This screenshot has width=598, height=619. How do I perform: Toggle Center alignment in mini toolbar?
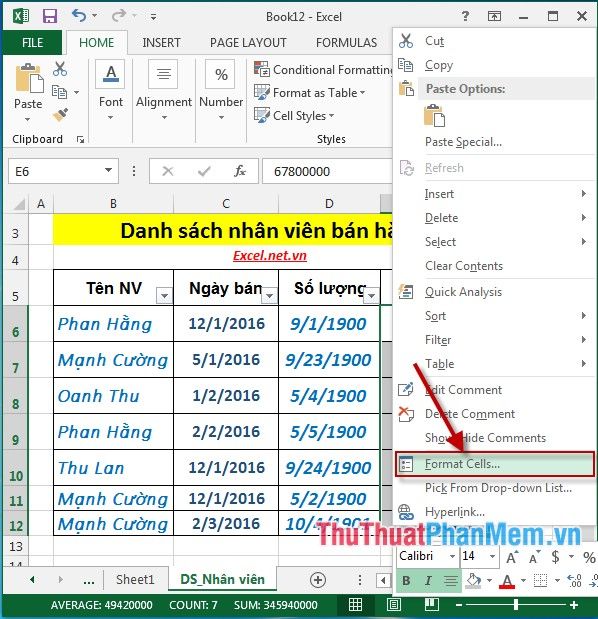[x=451, y=580]
